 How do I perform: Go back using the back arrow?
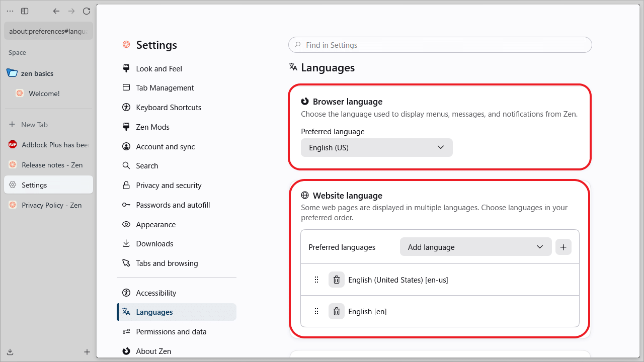(x=56, y=11)
